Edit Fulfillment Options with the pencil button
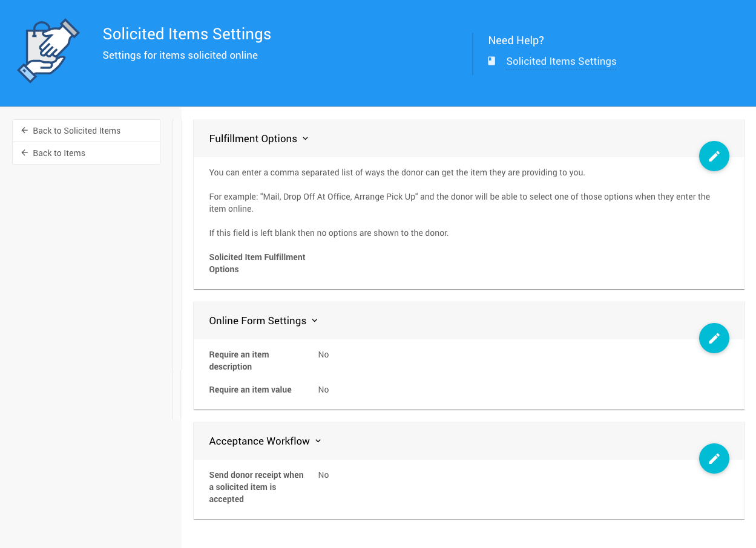The image size is (756, 548). point(714,156)
